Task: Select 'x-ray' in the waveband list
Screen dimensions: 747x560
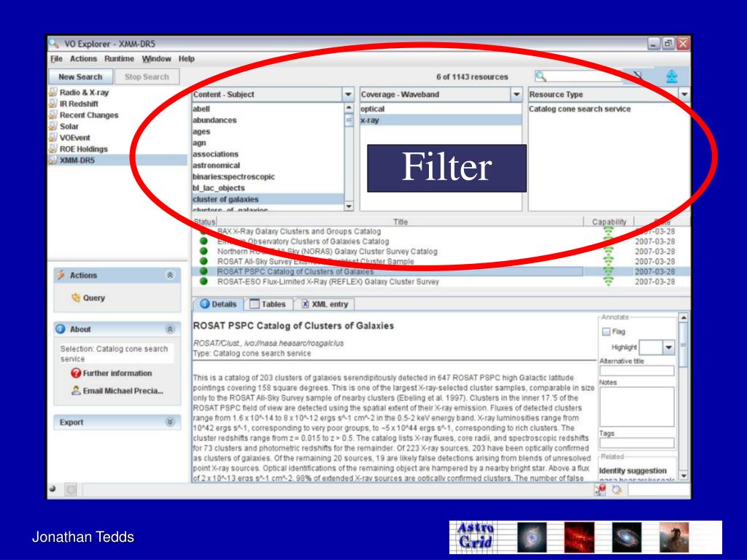Action: 441,120
